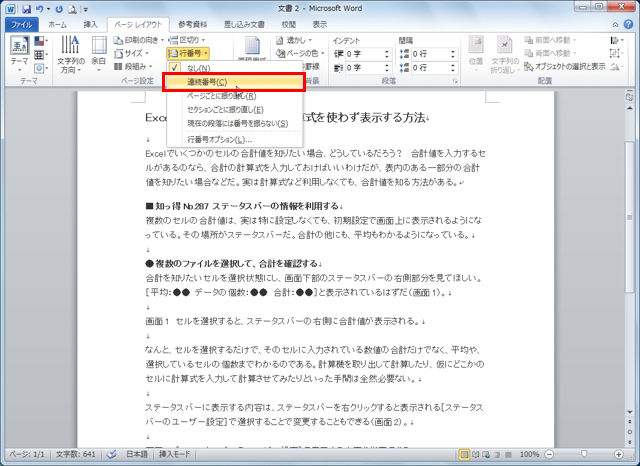640x466 pixels.
Task: Select the なし(N) checked menu option
Action: (235, 68)
